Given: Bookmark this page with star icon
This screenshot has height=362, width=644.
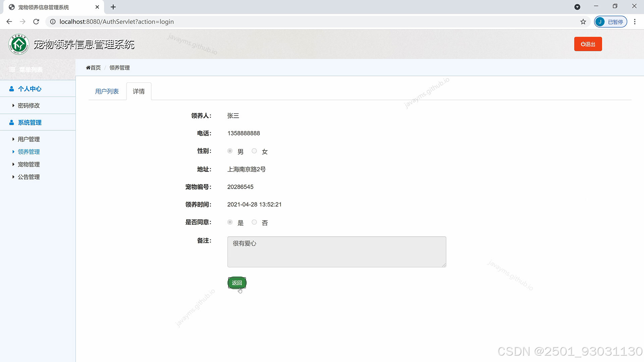Looking at the screenshot, I should click(583, 22).
